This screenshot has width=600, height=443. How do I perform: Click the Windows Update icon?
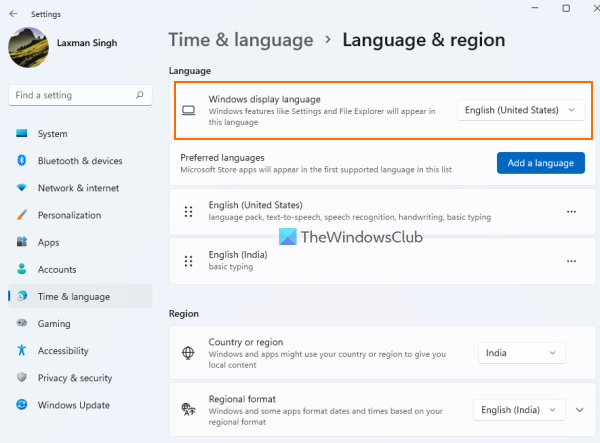click(22, 405)
